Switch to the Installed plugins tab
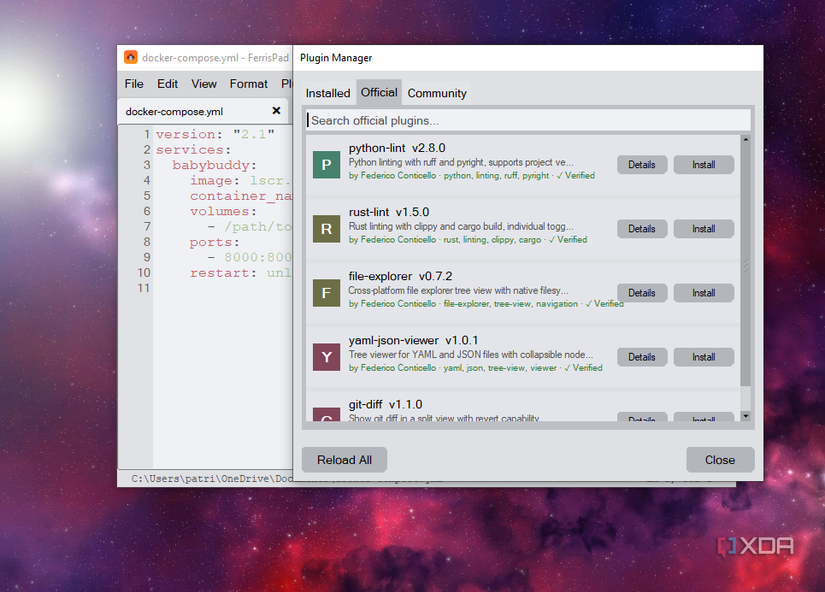Image resolution: width=825 pixels, height=592 pixels. [328, 93]
